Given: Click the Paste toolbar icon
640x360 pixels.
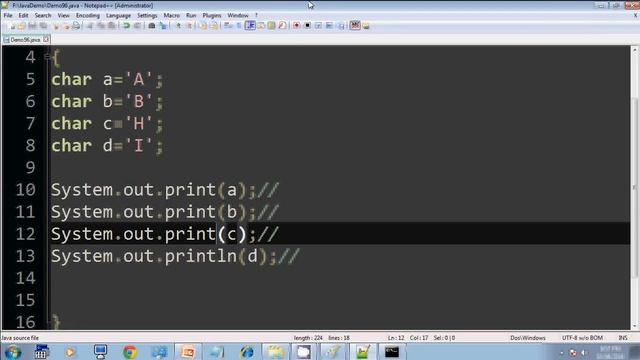Looking at the screenshot, I should [111, 26].
